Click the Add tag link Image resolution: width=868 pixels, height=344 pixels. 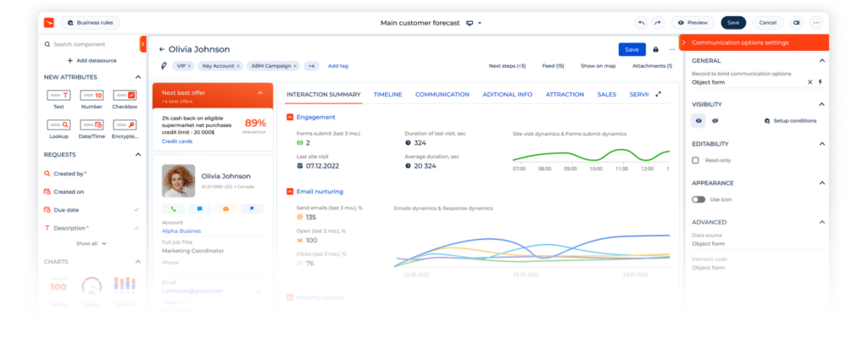click(337, 65)
